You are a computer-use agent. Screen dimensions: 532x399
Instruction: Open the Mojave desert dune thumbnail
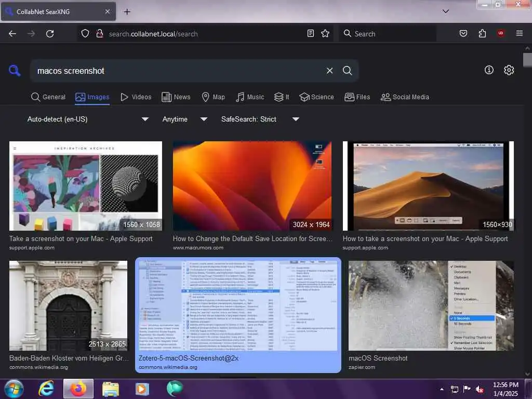click(x=428, y=186)
